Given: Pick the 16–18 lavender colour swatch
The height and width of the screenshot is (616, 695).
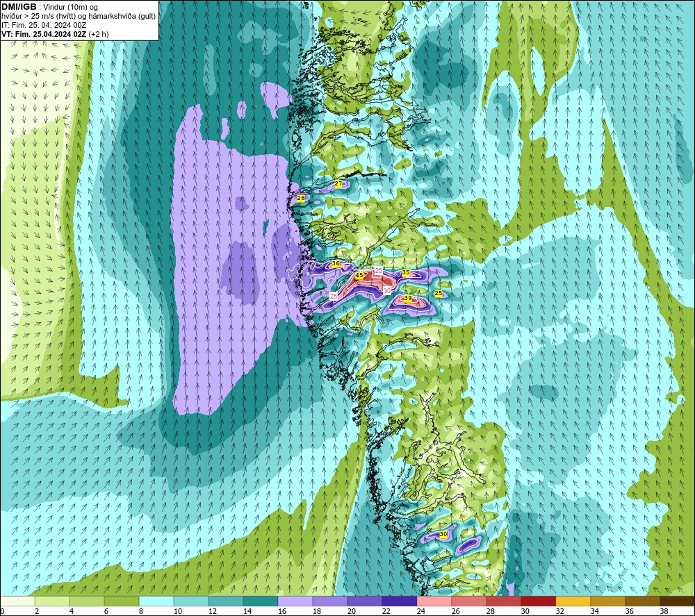Looking at the screenshot, I should point(295,601).
